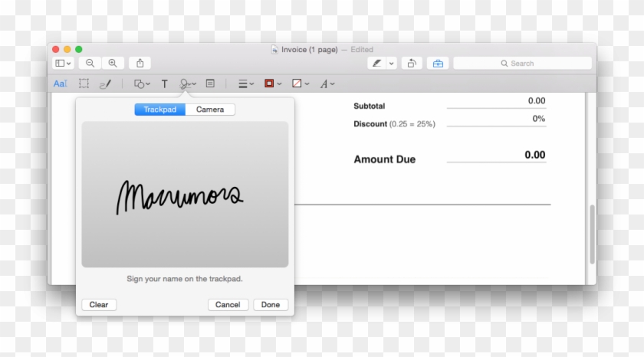Screen dimensions: 644x357
Task: Open the Share button in toolbar
Action: (140, 63)
